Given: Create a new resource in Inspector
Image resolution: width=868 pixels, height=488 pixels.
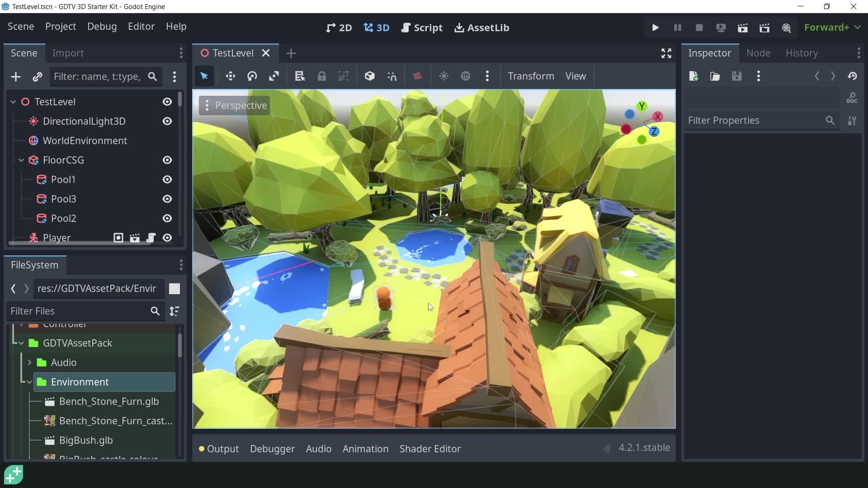Looking at the screenshot, I should tap(693, 76).
